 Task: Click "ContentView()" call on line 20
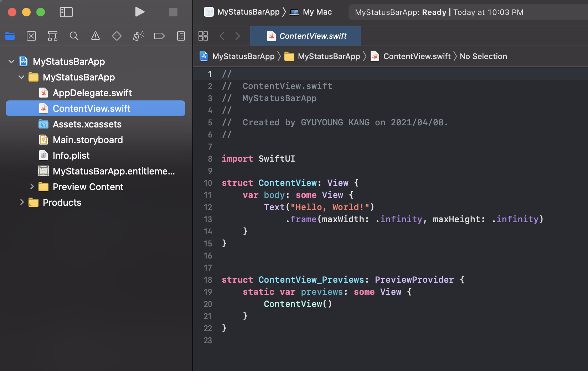click(x=298, y=304)
